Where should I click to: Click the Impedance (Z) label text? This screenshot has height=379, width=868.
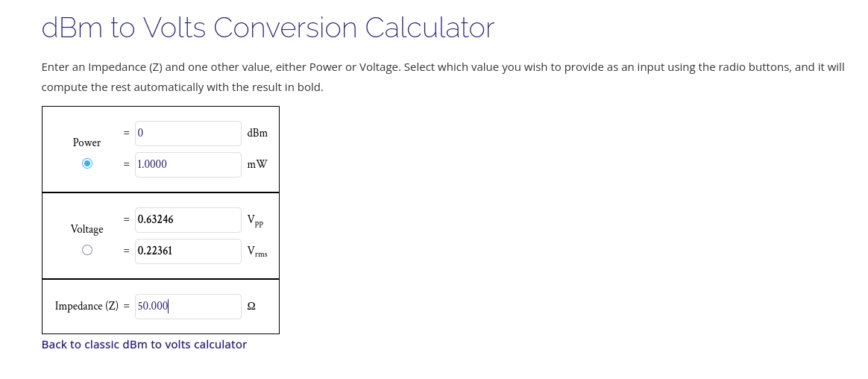point(87,307)
